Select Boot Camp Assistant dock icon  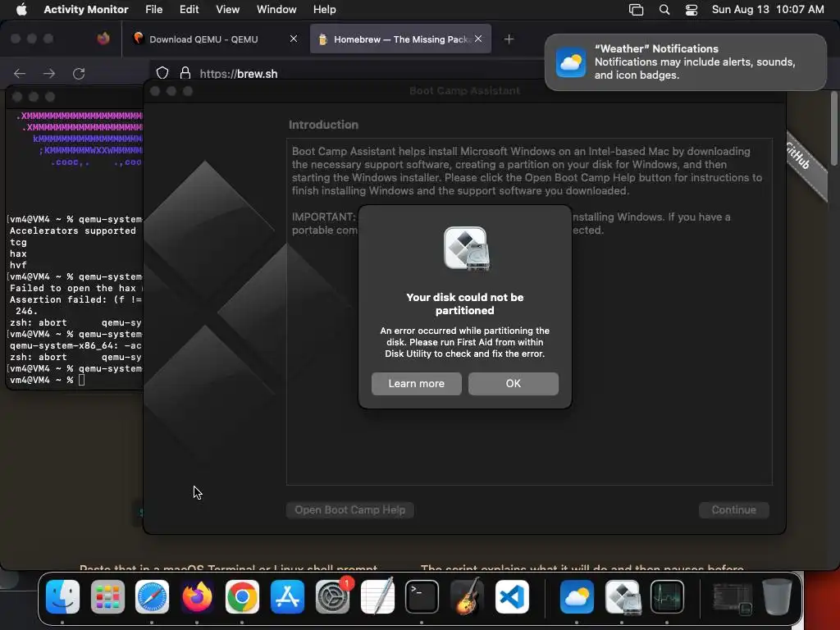pos(622,596)
